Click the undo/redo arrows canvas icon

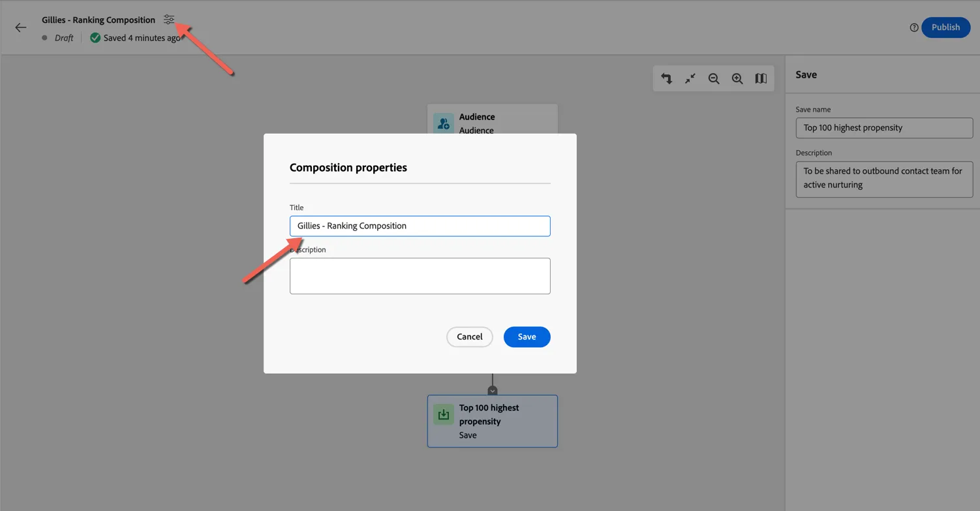coord(666,78)
